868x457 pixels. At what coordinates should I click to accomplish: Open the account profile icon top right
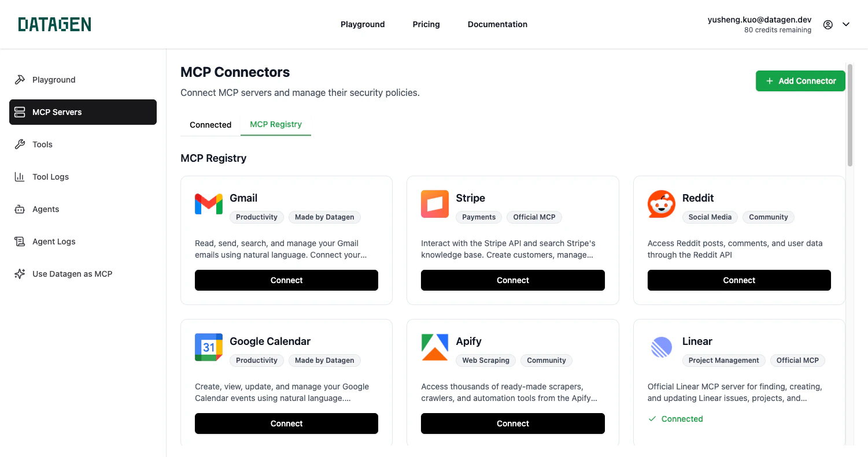pos(828,24)
